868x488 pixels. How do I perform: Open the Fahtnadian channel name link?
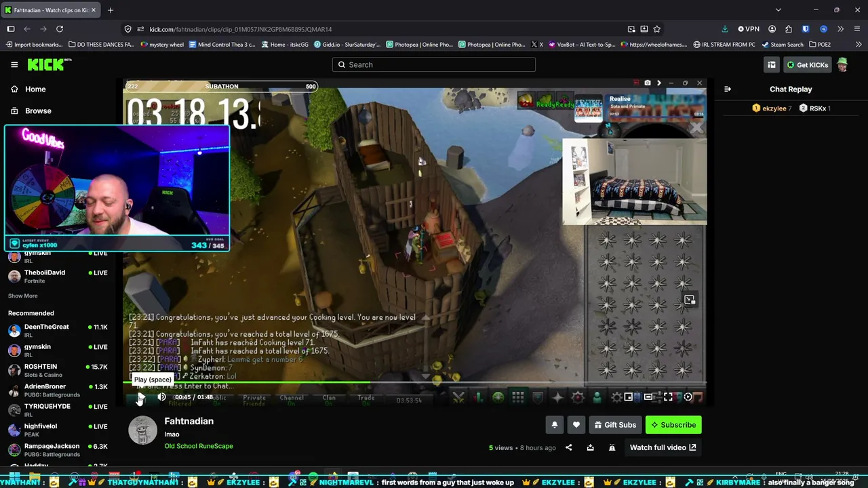point(189,421)
